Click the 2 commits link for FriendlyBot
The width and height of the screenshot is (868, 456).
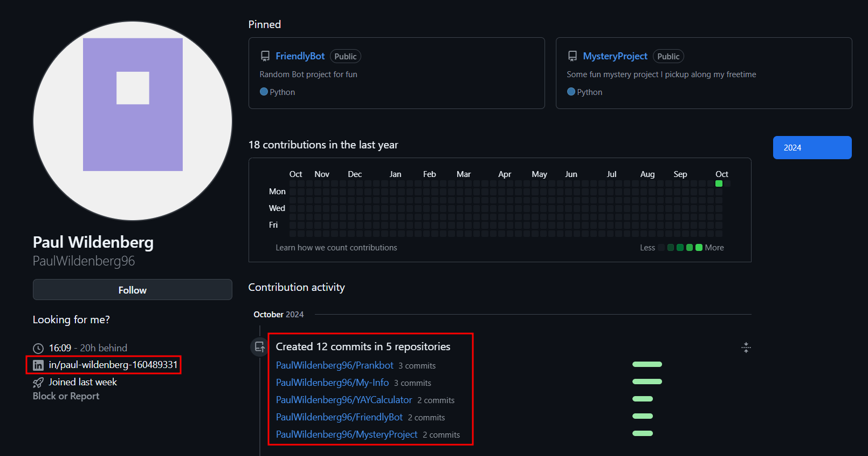[x=426, y=418]
